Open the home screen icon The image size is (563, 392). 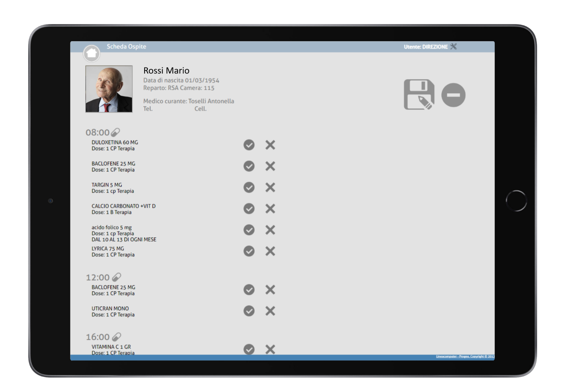pos(91,53)
